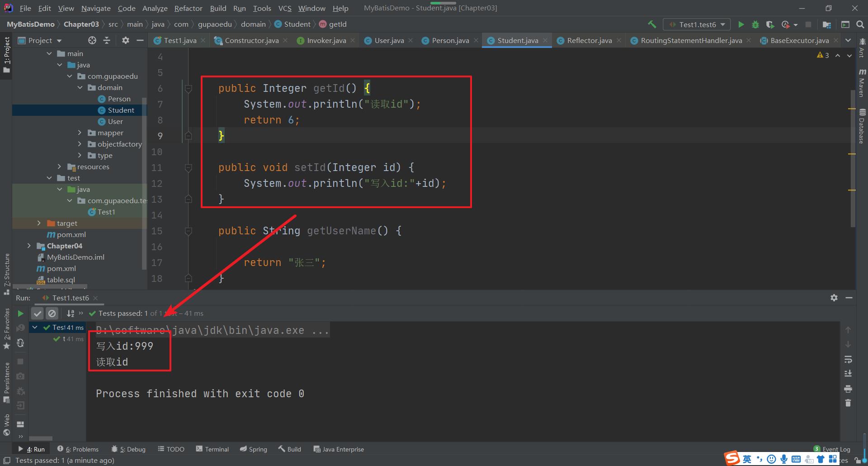Expand the target folder
This screenshot has height=466, width=868.
click(39, 223)
